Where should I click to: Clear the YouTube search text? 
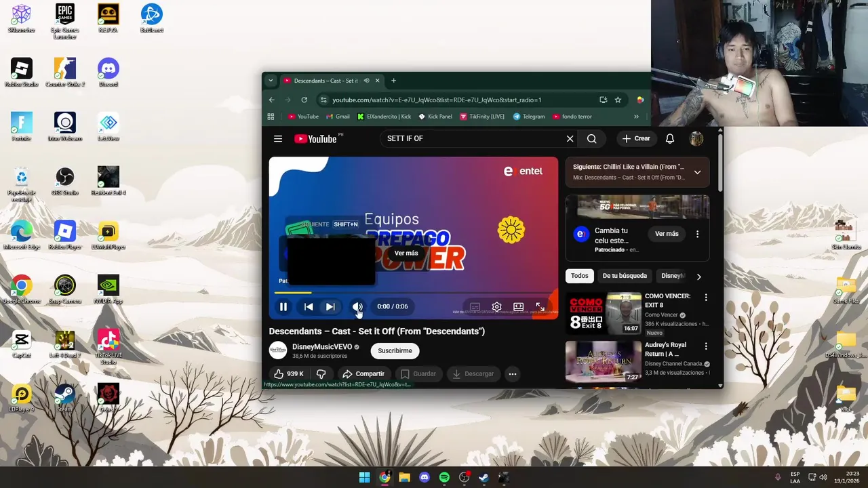(570, 139)
